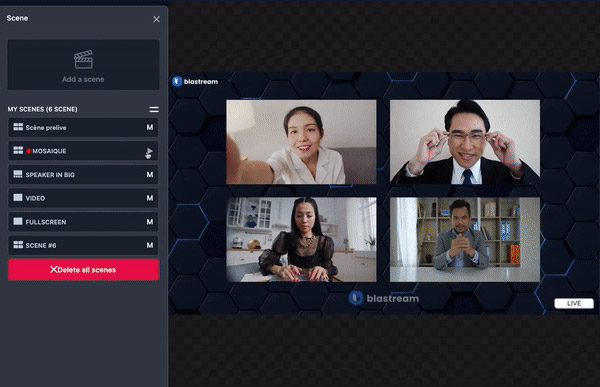
Task: Click the SCENE #6 grid layout icon
Action: (18, 245)
